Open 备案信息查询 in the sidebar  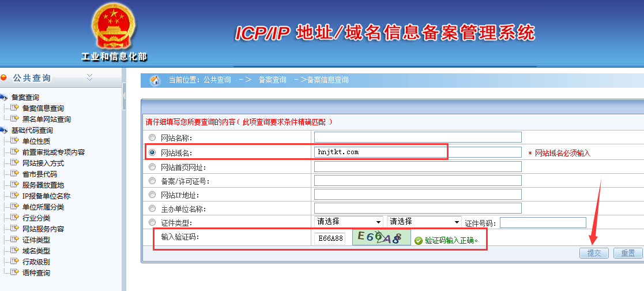[43, 108]
